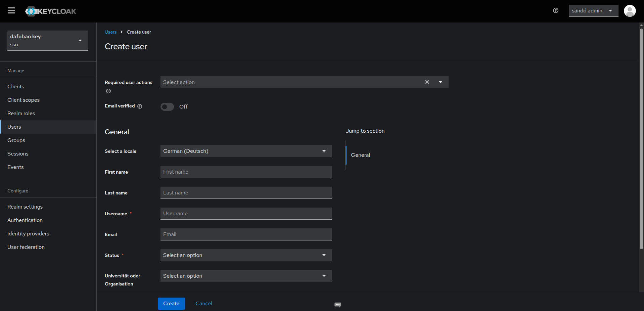Open the Status dropdown
This screenshot has width=644, height=311.
(246, 255)
